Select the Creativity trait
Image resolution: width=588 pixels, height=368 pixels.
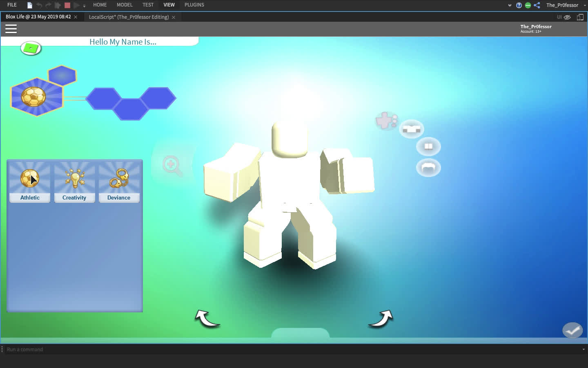pyautogui.click(x=74, y=182)
